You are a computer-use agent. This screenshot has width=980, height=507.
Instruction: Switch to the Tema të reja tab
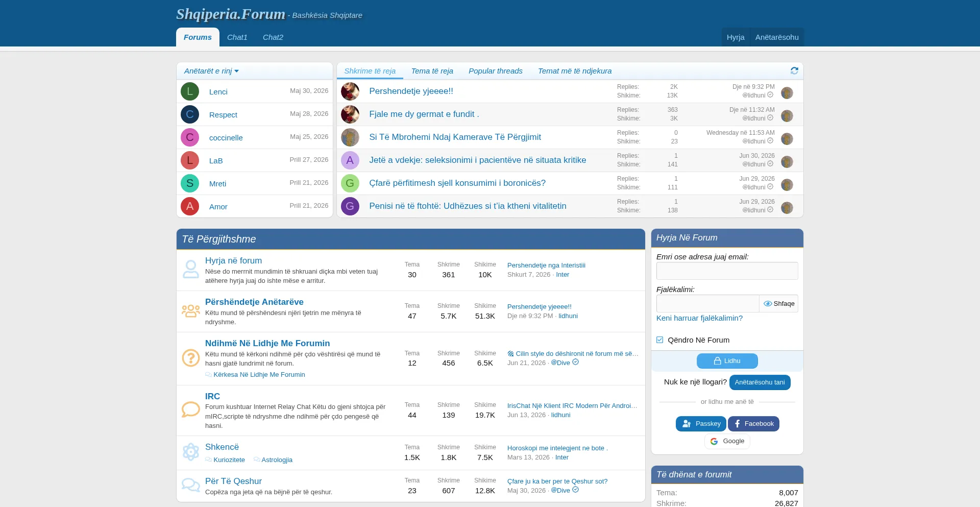(x=432, y=71)
